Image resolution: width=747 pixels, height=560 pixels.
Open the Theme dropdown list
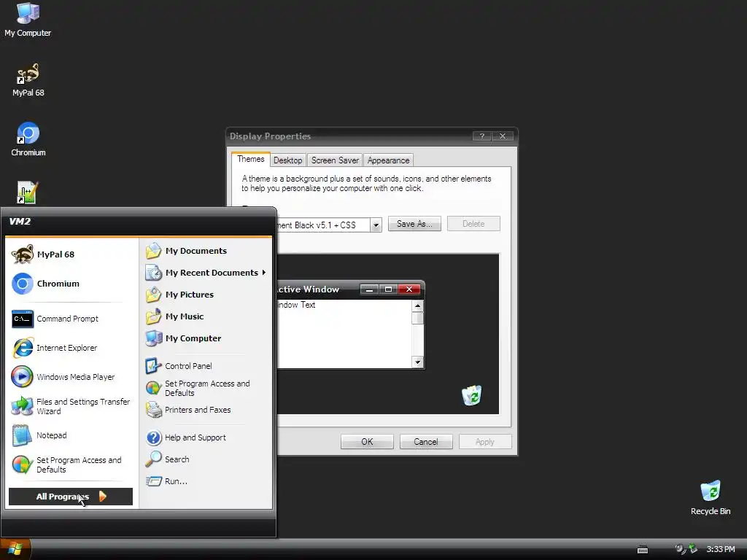(376, 225)
